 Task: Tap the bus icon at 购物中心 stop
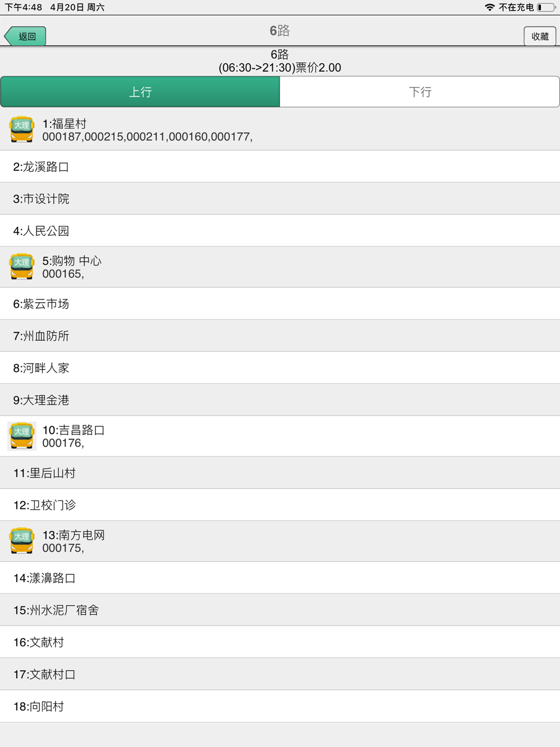coord(22,267)
